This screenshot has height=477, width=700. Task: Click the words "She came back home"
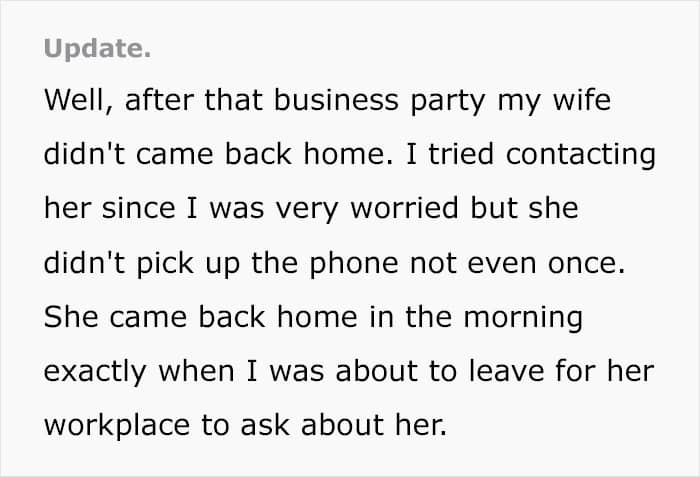(x=201, y=316)
